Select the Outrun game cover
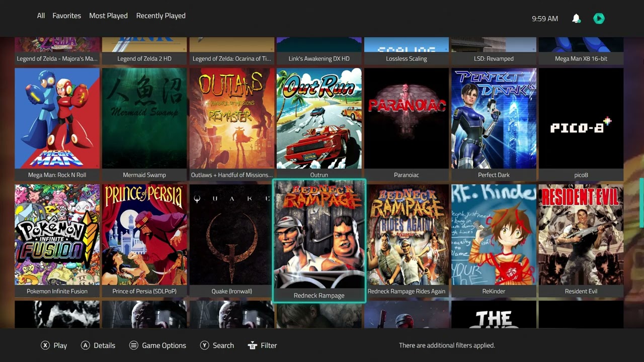644x362 pixels. [319, 118]
